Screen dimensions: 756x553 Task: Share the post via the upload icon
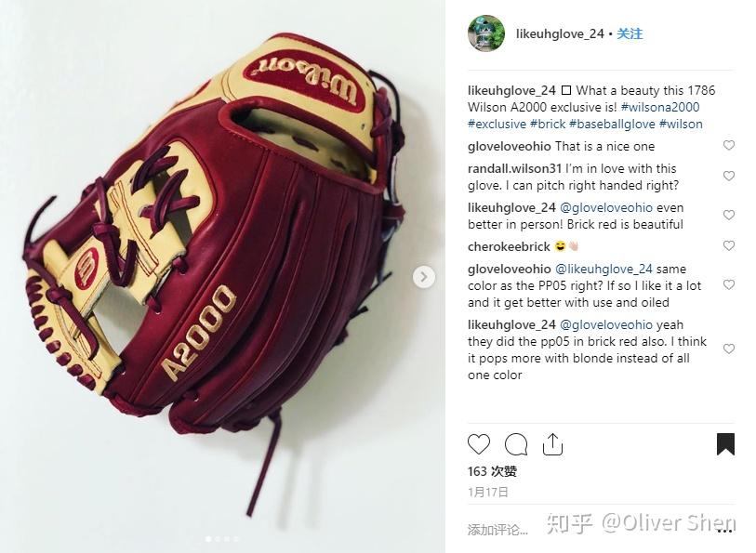552,444
